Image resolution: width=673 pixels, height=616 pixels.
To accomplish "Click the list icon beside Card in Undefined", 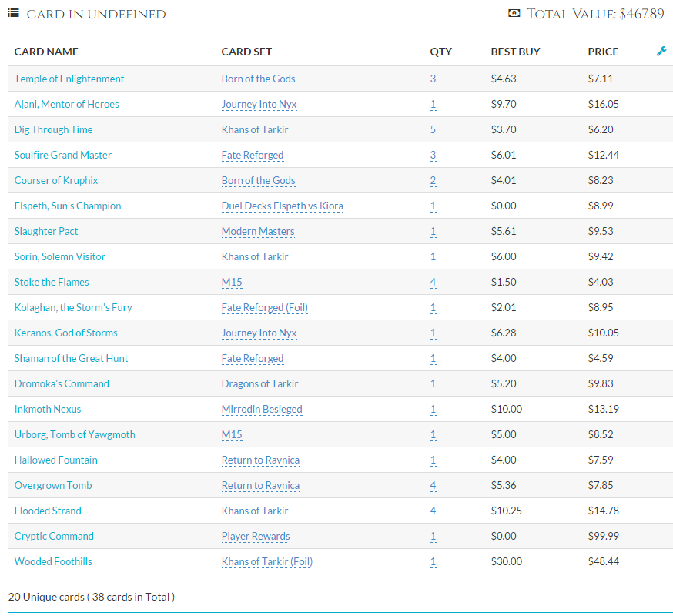I will point(13,13).
